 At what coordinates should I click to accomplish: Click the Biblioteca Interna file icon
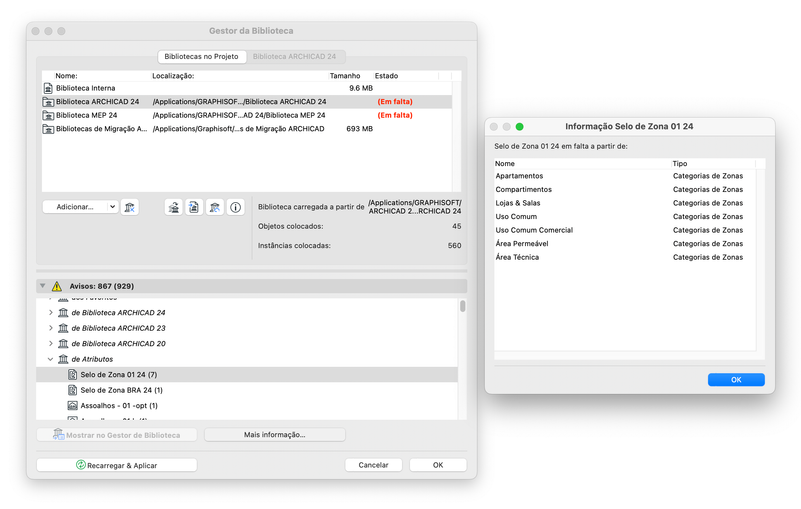pos(48,88)
